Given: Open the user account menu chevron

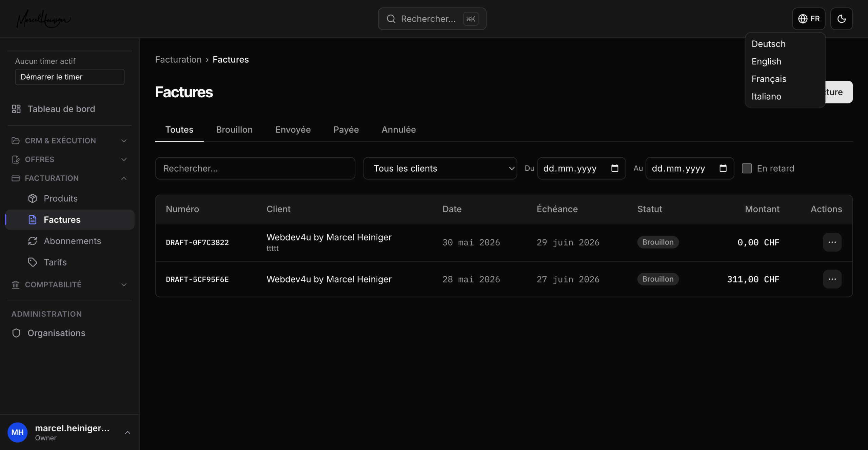Looking at the screenshot, I should pyautogui.click(x=128, y=432).
